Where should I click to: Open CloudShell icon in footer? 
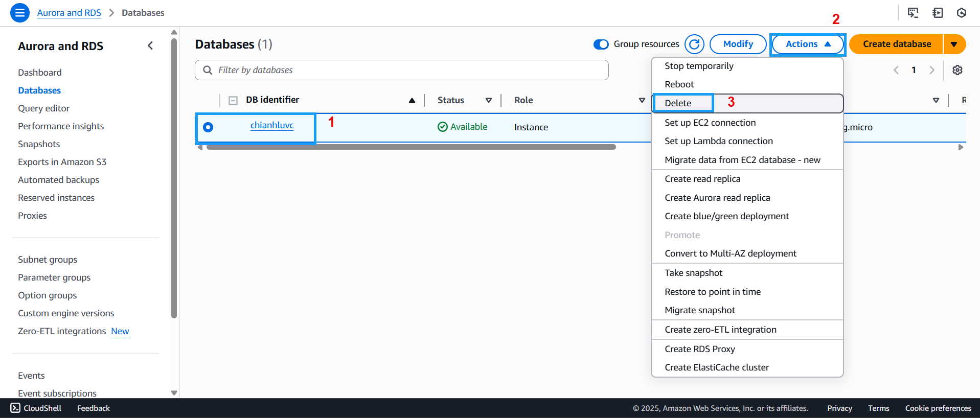click(x=15, y=408)
